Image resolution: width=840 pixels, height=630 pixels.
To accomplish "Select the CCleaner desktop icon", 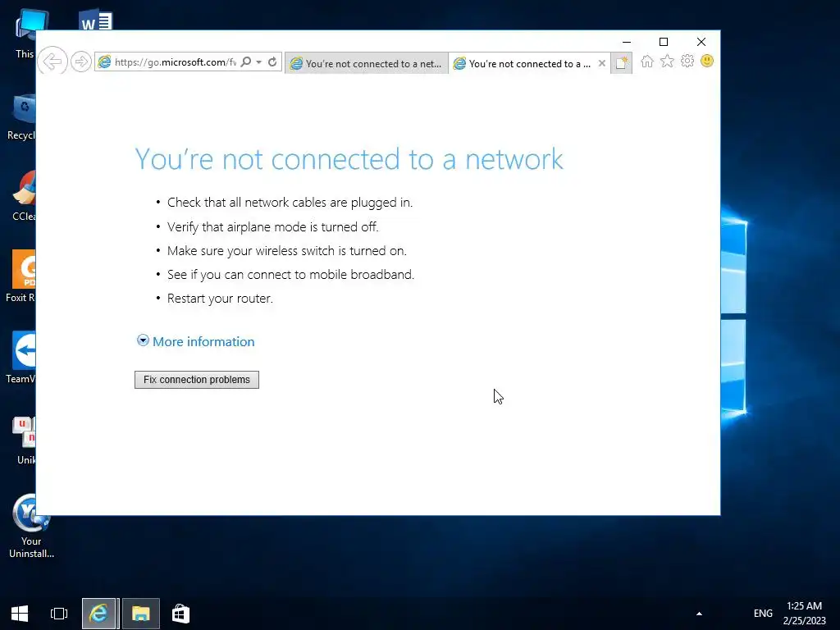I will pos(24,196).
